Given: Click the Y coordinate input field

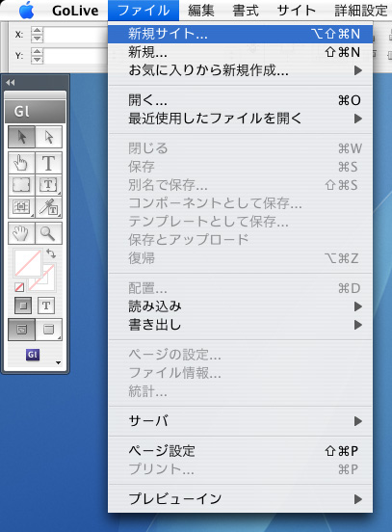Looking at the screenshot, I should pyautogui.click(x=76, y=56).
